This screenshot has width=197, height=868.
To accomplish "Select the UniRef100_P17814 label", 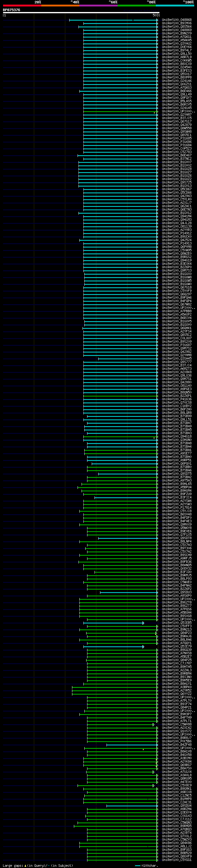I will pyautogui.click(x=176, y=507).
